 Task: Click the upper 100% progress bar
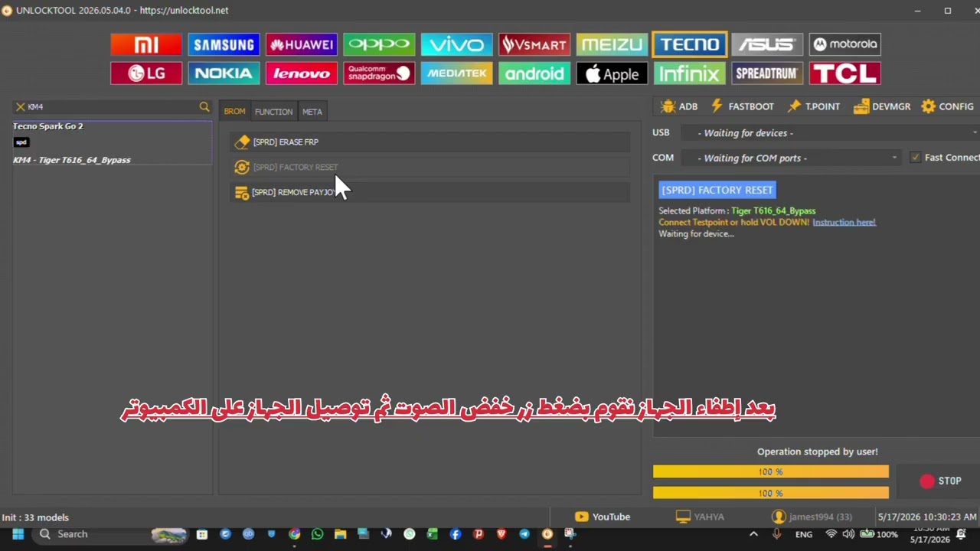(x=771, y=471)
